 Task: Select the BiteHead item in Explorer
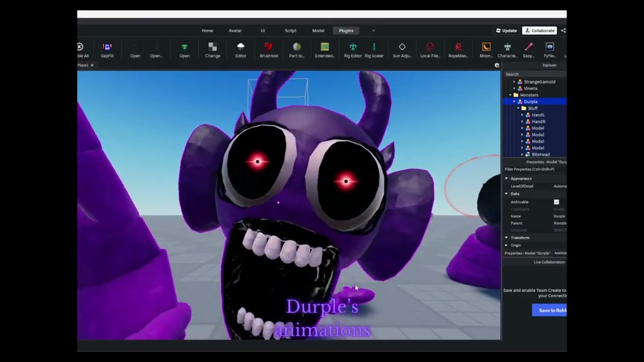pos(540,155)
